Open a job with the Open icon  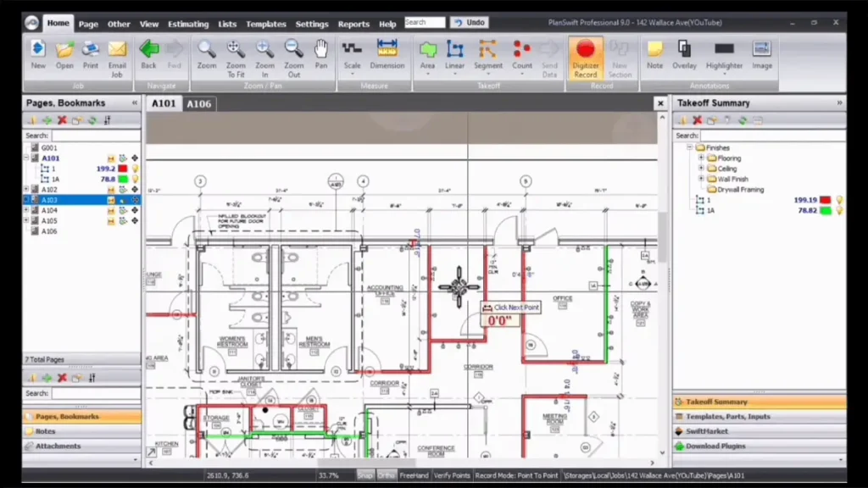(64, 55)
